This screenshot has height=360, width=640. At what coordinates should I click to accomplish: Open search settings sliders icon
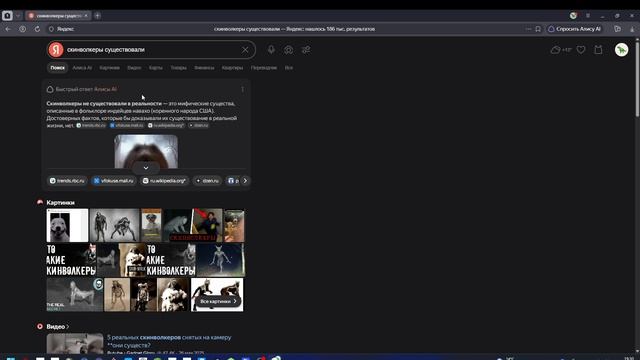(306, 50)
